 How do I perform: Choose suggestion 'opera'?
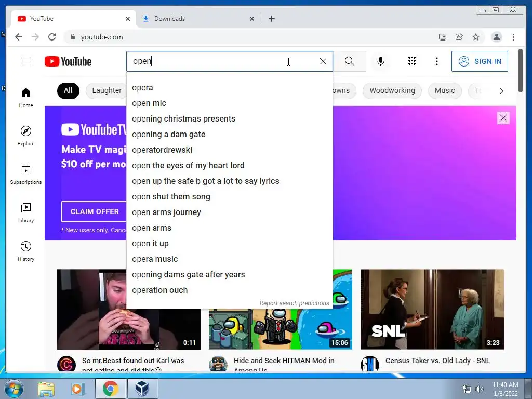coord(229,87)
